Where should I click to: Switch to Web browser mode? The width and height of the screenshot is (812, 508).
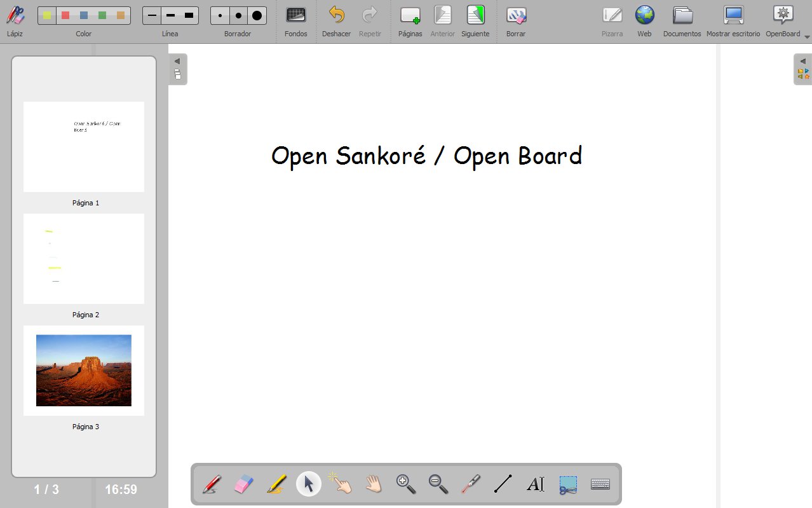[x=644, y=21]
